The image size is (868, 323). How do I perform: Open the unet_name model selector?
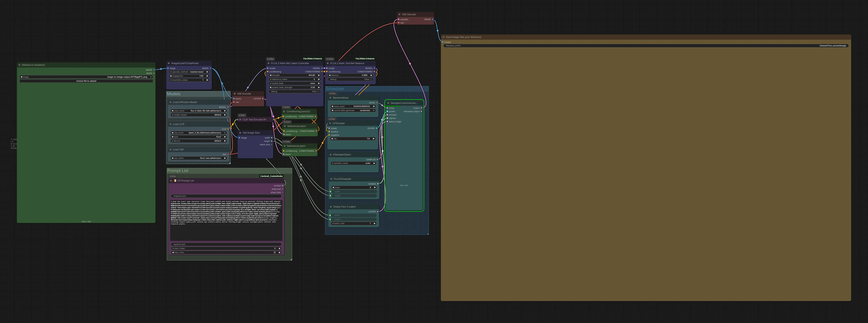[x=198, y=111]
